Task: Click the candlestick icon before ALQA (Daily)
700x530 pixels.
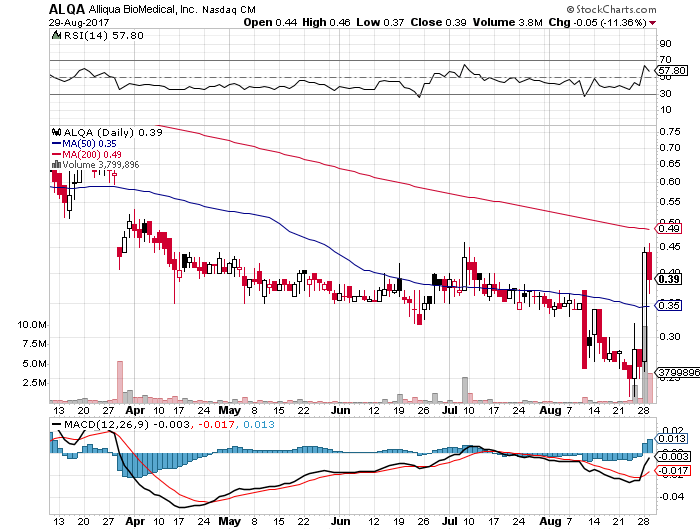Action: point(56,132)
